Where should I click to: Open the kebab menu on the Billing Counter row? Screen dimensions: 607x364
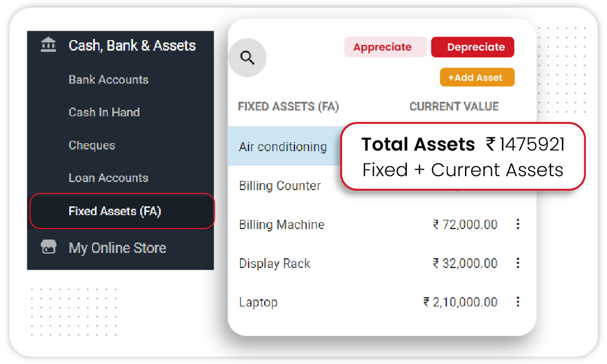point(518,185)
